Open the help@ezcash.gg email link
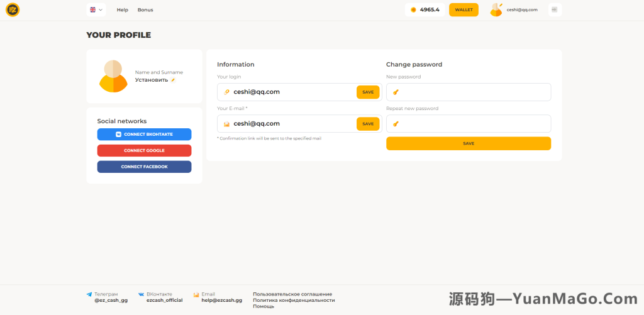The width and height of the screenshot is (644, 315). [x=222, y=300]
